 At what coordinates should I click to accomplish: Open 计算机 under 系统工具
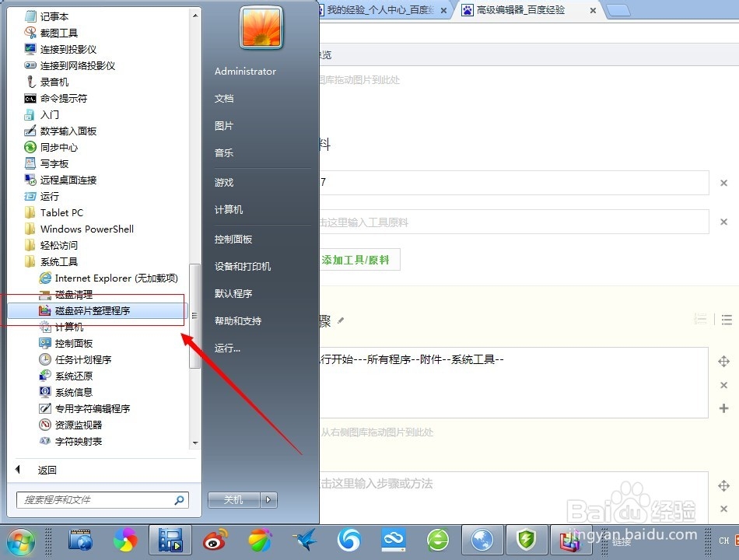(61, 327)
